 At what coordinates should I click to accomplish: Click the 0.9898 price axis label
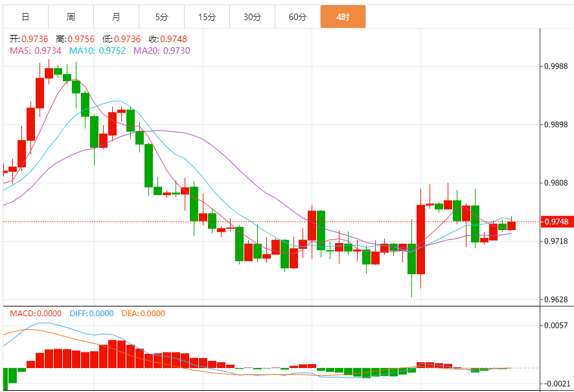tap(556, 124)
